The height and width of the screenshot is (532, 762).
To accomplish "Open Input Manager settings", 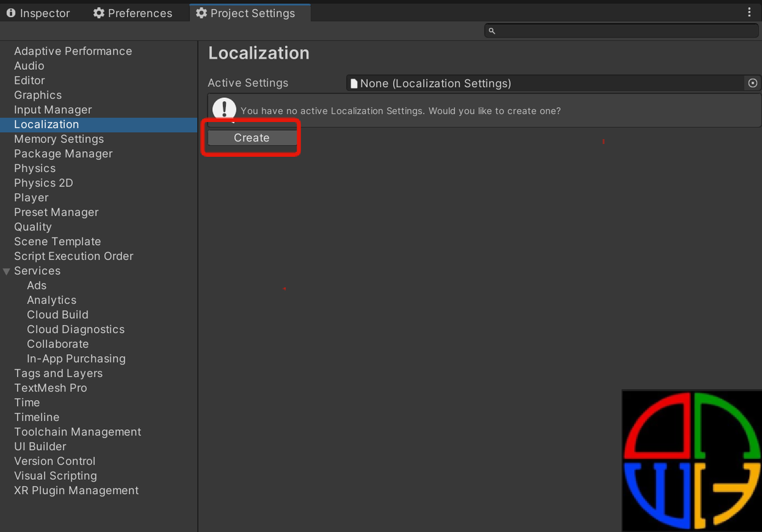I will click(53, 110).
